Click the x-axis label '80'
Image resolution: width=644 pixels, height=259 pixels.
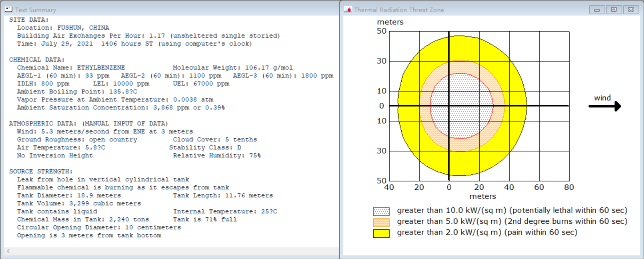coord(569,187)
